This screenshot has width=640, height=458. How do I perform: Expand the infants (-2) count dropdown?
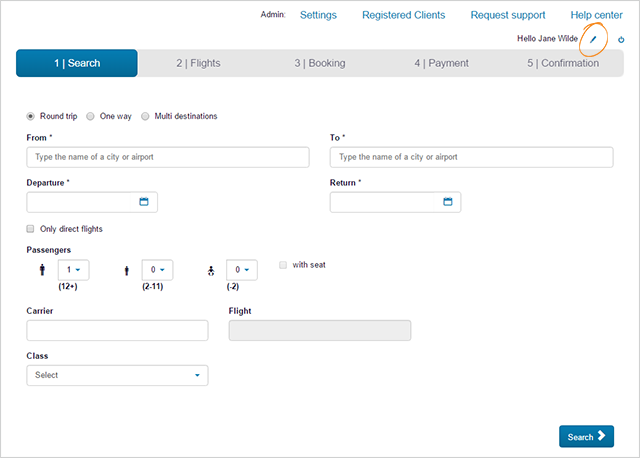point(241,270)
